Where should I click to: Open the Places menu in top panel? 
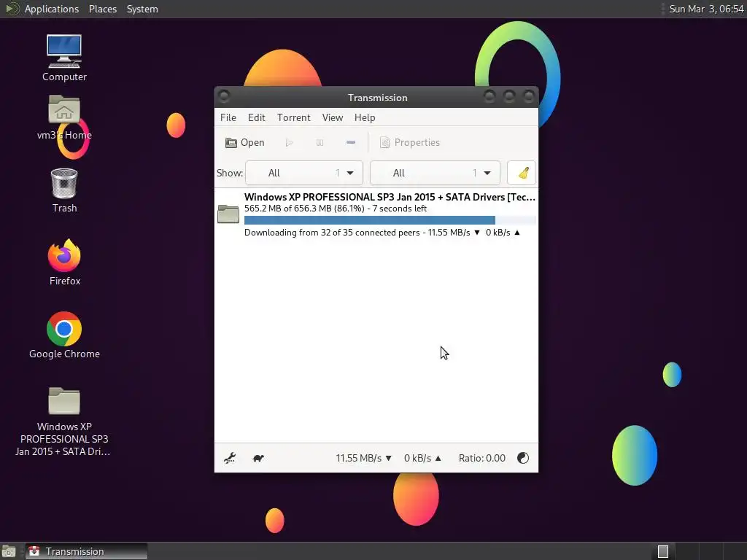click(102, 9)
